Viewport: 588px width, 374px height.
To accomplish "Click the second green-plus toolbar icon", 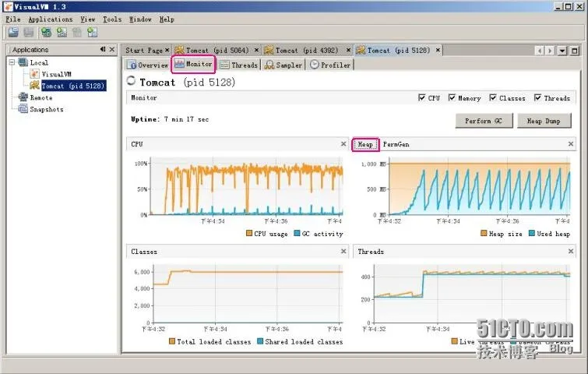I will pyautogui.click(x=62, y=33).
